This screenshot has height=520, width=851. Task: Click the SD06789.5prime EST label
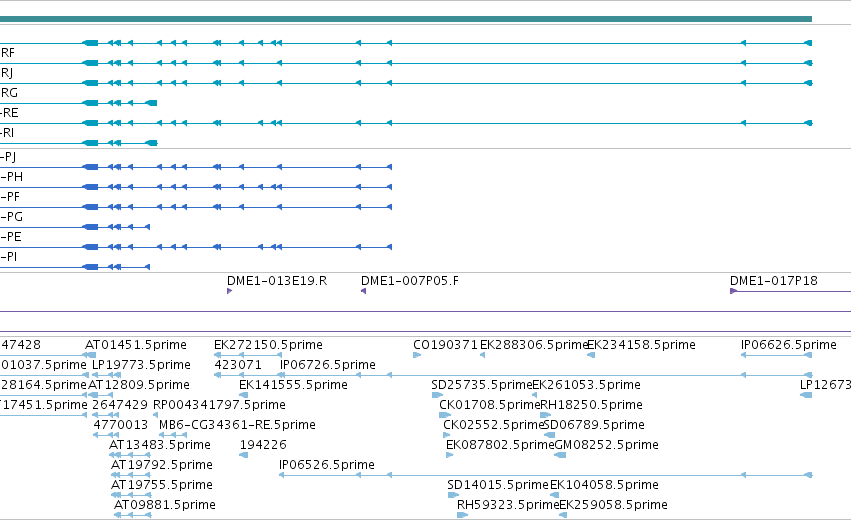click(x=594, y=425)
